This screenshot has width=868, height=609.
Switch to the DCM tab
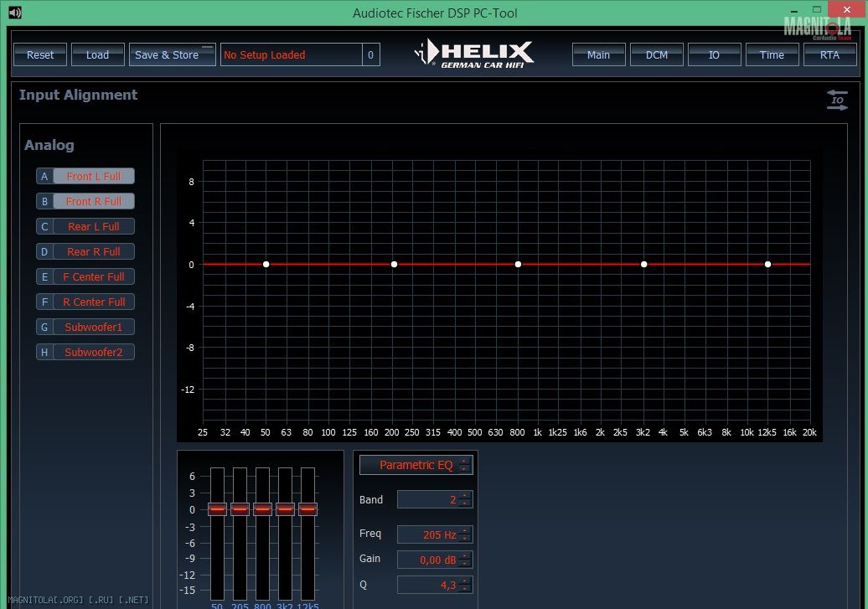[x=657, y=54]
